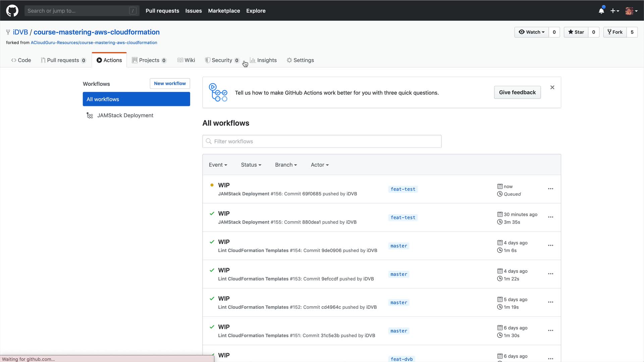Image resolution: width=644 pixels, height=362 pixels.
Task: Open the Watch dropdown
Action: [x=532, y=32]
